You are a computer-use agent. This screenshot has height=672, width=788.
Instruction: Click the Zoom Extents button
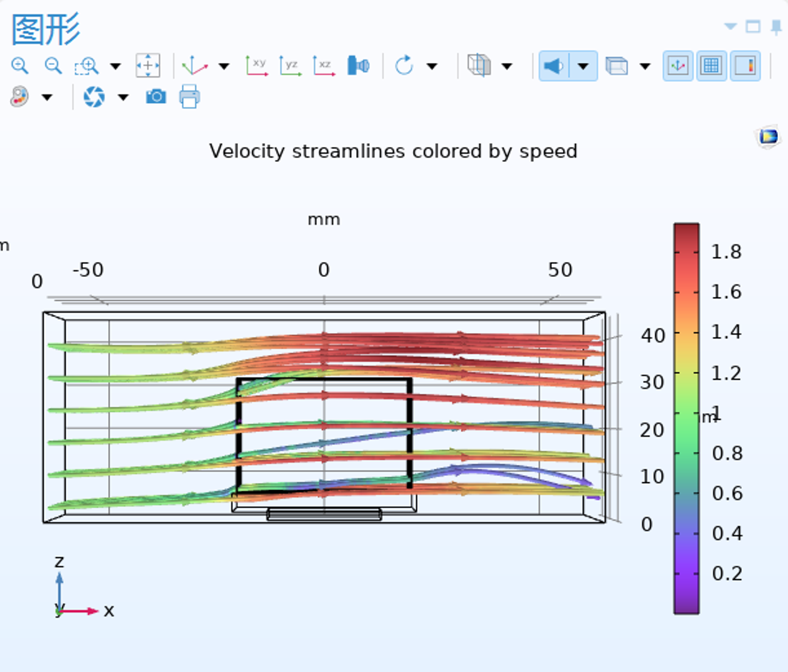(148, 66)
